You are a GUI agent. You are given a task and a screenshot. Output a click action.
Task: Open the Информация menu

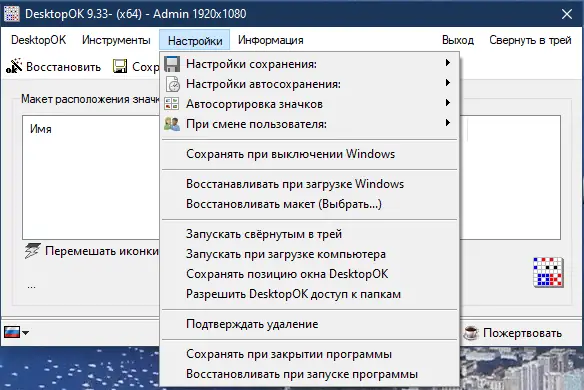pyautogui.click(x=271, y=40)
